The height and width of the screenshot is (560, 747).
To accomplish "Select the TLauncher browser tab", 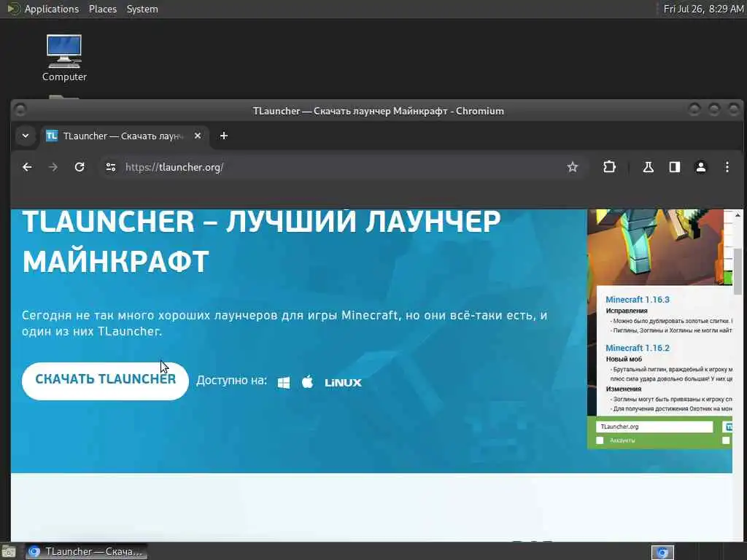I will 124,136.
